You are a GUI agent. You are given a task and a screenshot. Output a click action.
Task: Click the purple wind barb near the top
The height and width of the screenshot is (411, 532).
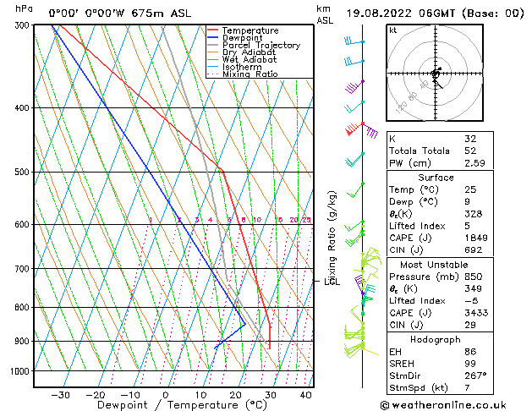(354, 87)
